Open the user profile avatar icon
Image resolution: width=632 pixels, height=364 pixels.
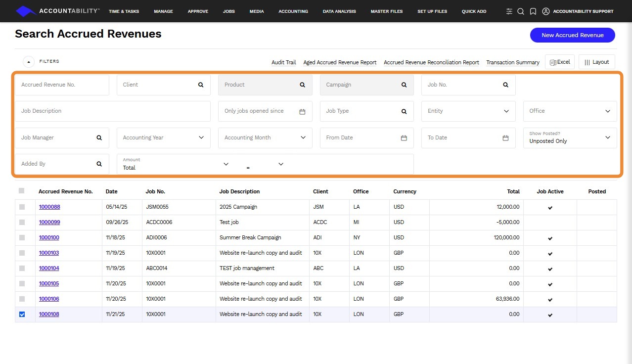[x=546, y=11]
